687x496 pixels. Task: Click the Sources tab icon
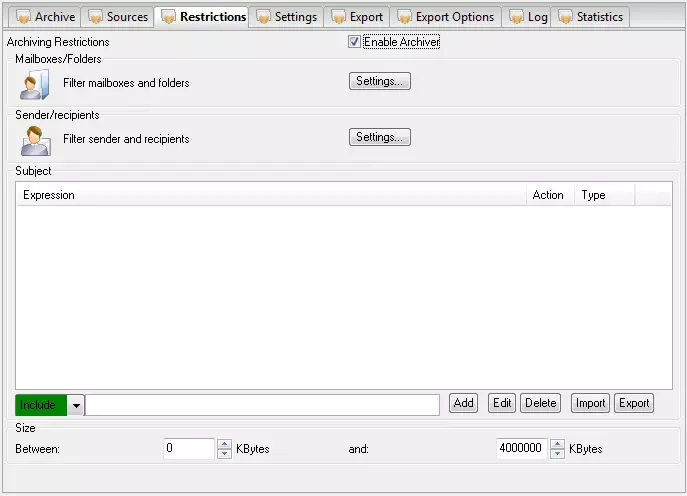click(x=95, y=17)
